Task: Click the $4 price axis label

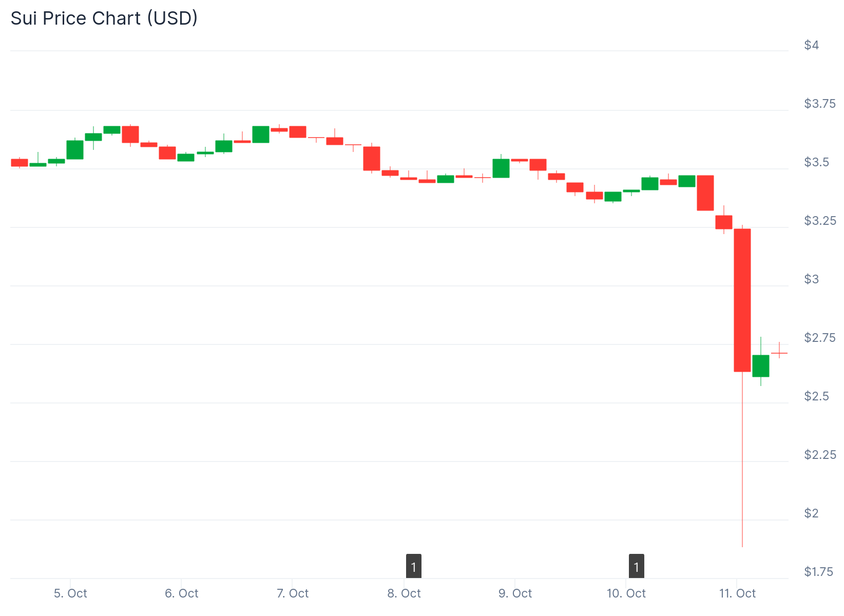Action: pos(811,45)
